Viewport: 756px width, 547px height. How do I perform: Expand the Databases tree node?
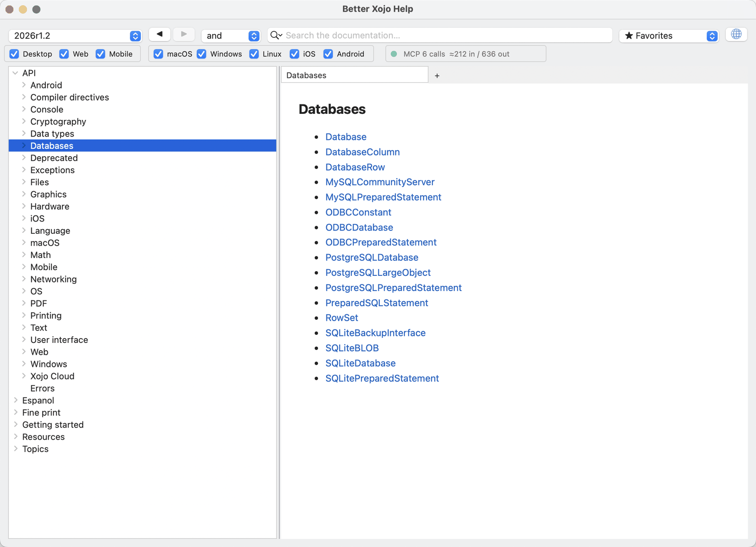click(x=24, y=145)
